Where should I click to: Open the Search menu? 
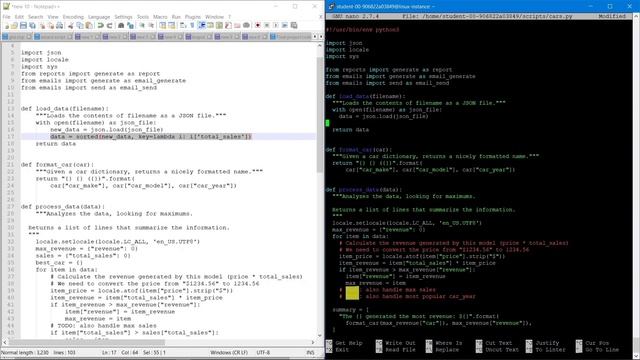tap(36, 17)
